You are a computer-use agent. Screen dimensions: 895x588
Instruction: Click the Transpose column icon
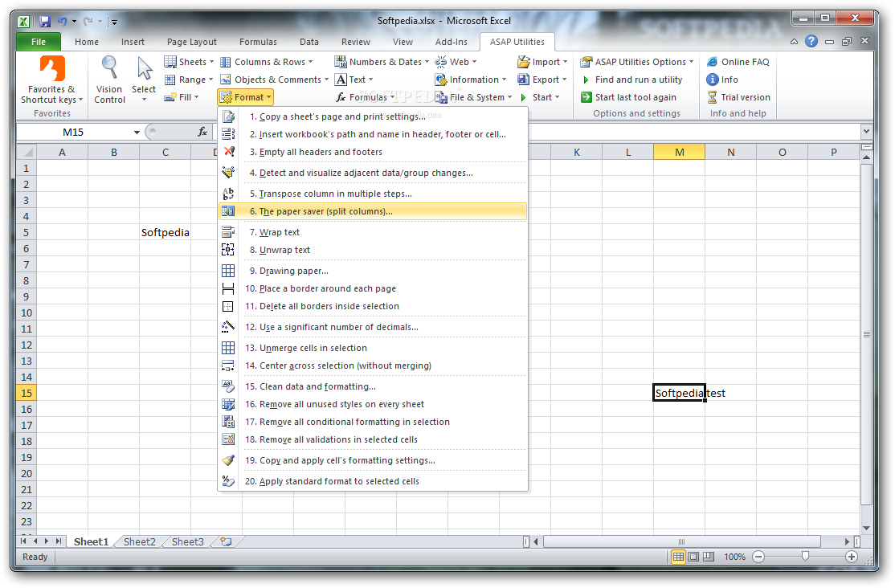tap(228, 194)
